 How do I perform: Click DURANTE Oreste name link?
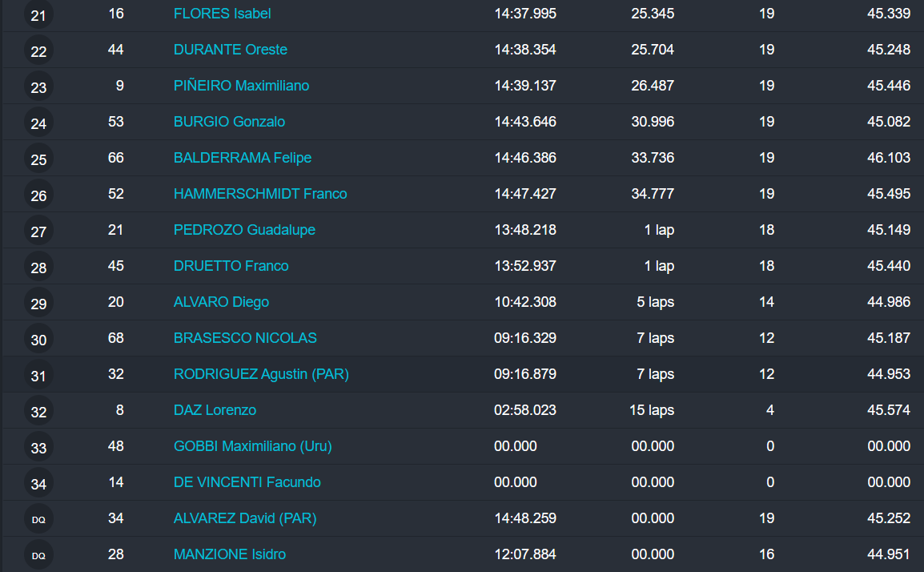point(230,50)
